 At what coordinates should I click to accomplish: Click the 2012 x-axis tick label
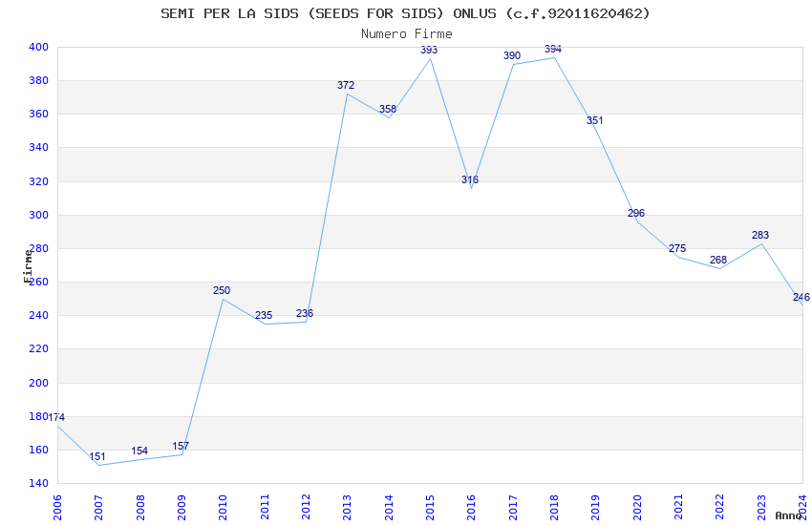click(306, 507)
